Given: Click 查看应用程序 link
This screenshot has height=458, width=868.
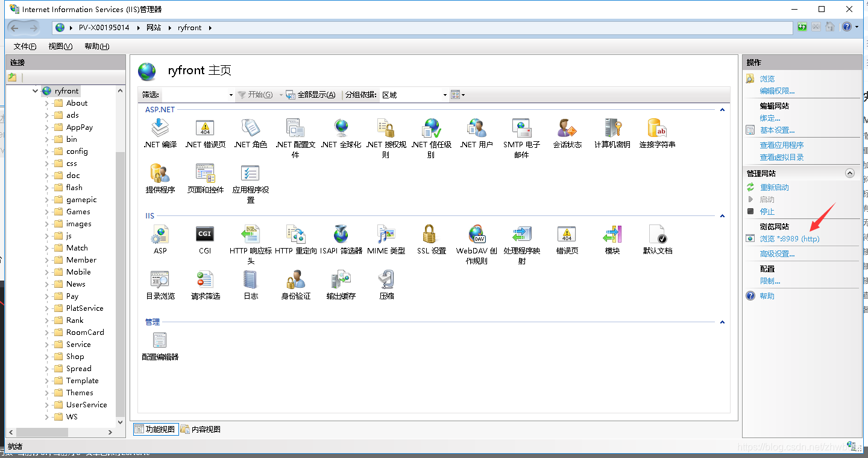Looking at the screenshot, I should [x=781, y=145].
